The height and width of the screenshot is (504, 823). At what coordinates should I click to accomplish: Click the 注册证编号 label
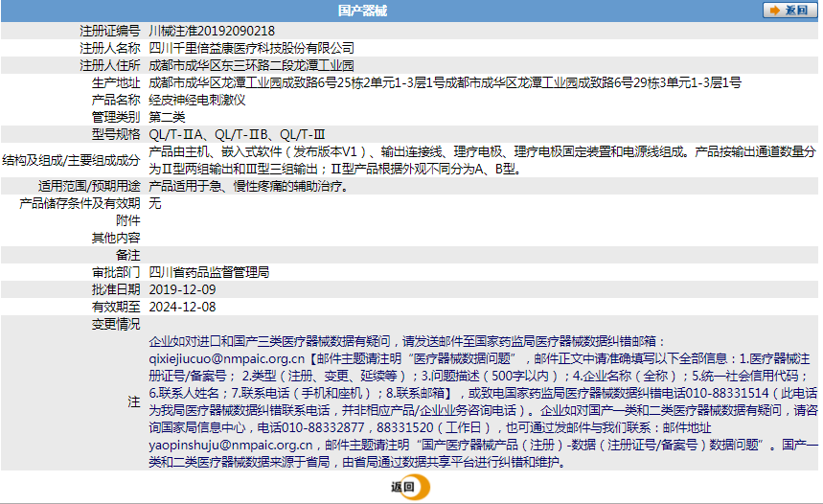tap(109, 31)
